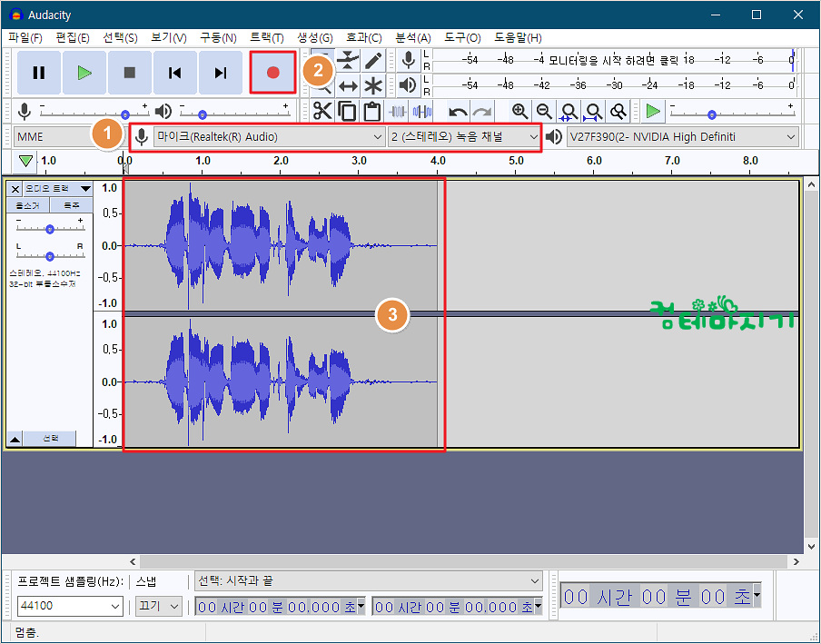This screenshot has width=821, height=644.
Task: Stop playback with the Stop button
Action: [129, 73]
